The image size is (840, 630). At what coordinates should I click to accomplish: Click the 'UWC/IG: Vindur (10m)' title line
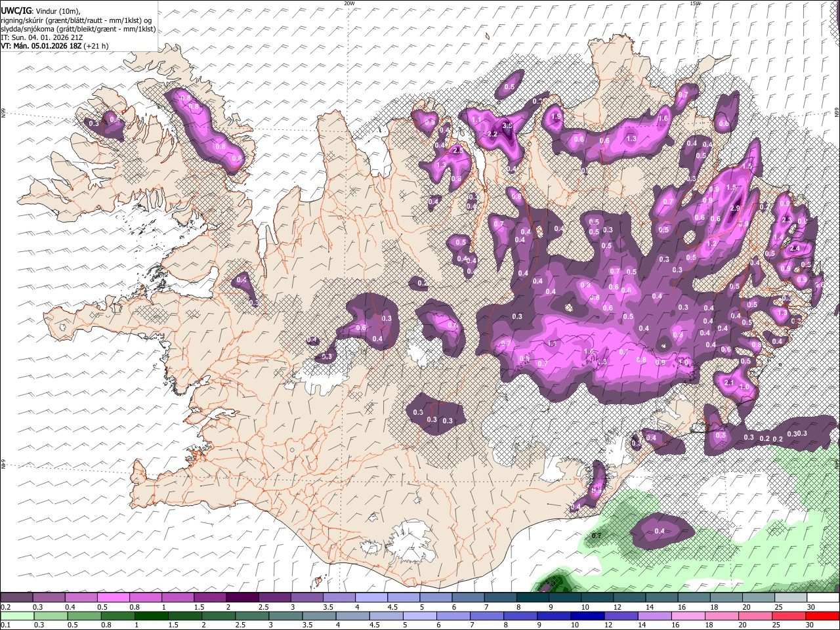pos(41,11)
